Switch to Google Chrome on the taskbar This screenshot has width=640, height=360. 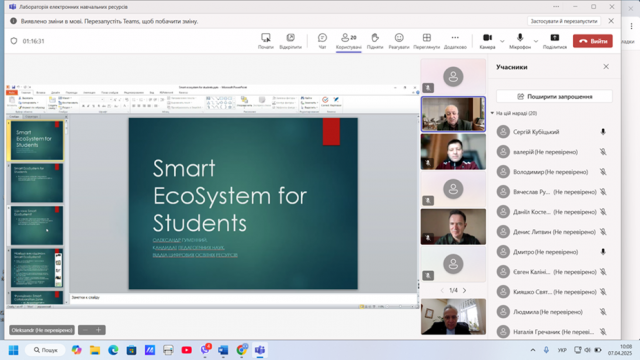tap(242, 350)
